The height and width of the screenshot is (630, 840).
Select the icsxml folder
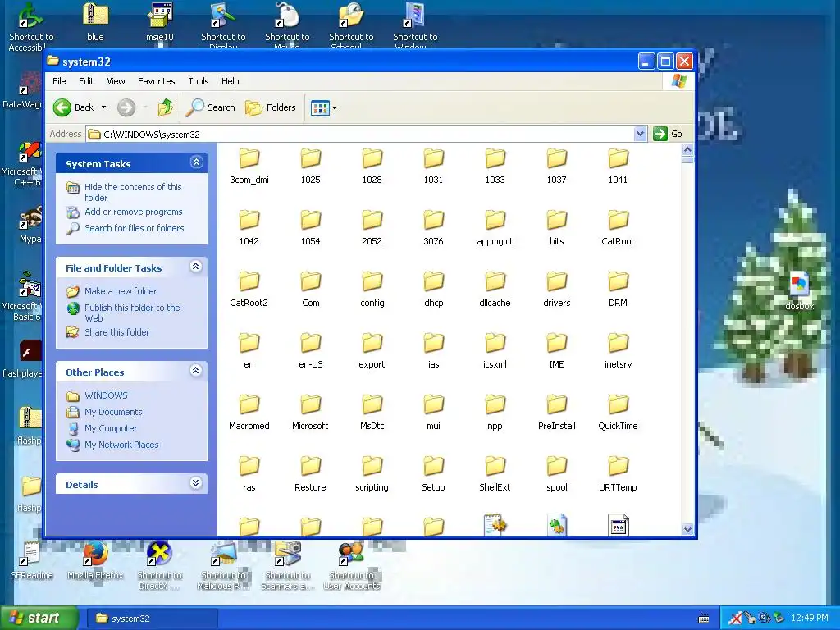click(495, 351)
